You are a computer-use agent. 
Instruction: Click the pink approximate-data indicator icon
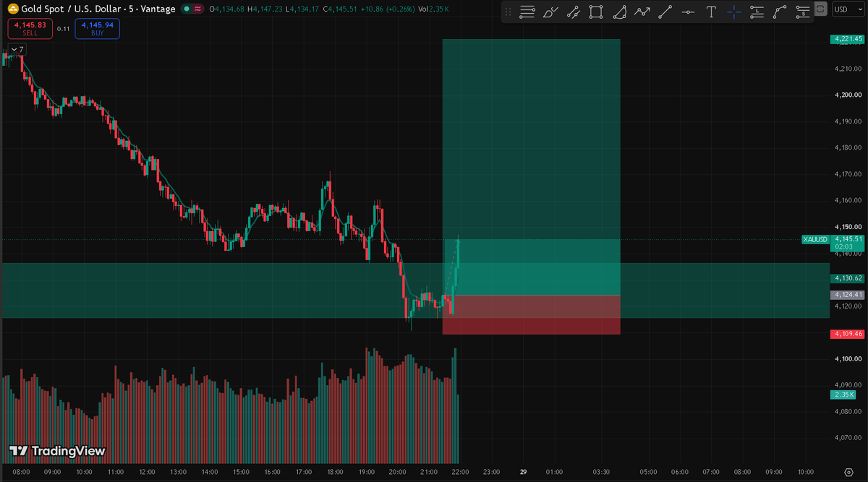(197, 9)
